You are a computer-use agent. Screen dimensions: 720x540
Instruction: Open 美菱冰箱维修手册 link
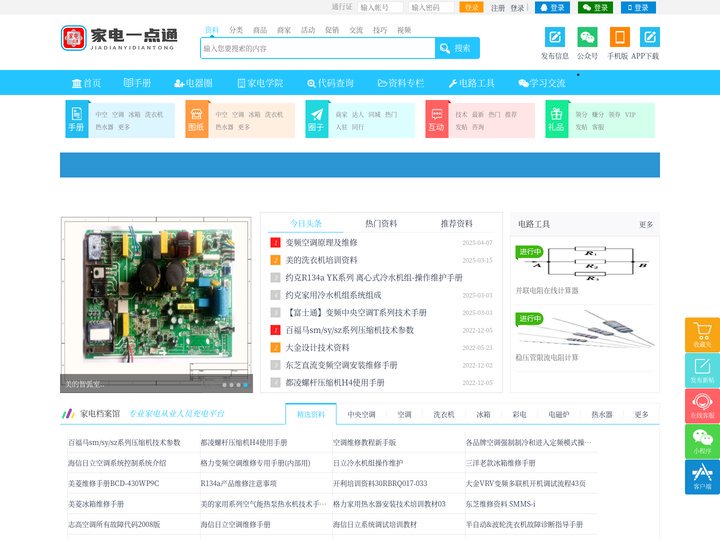click(96, 504)
